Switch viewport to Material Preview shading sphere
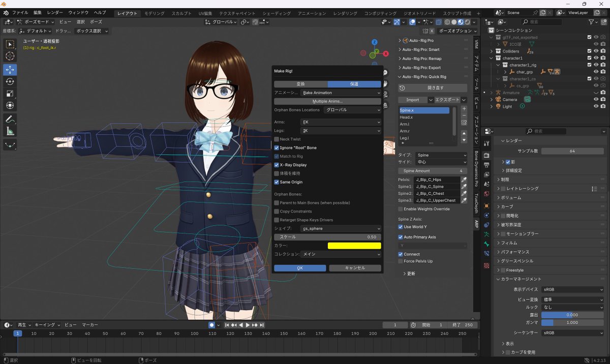610x364 pixels. coord(460,22)
